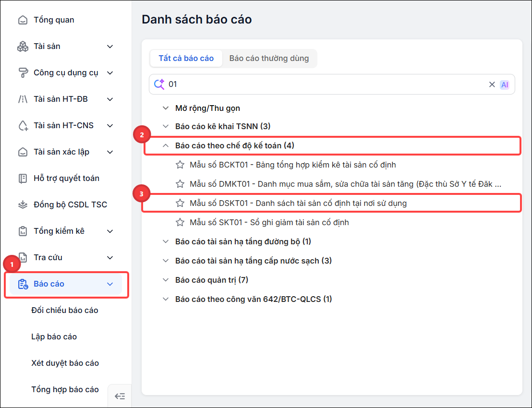Expand the Tài sản menu chevron

(110, 47)
